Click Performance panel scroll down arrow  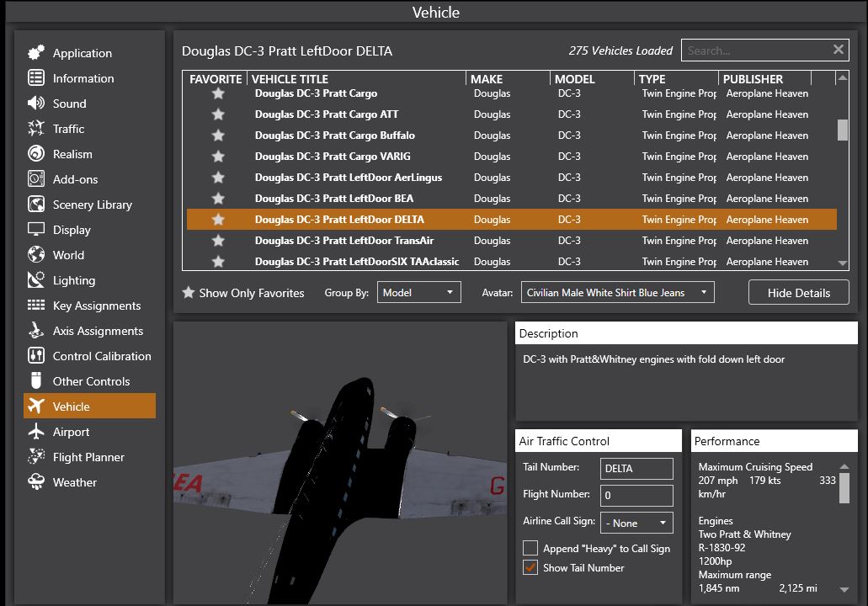pos(844,589)
